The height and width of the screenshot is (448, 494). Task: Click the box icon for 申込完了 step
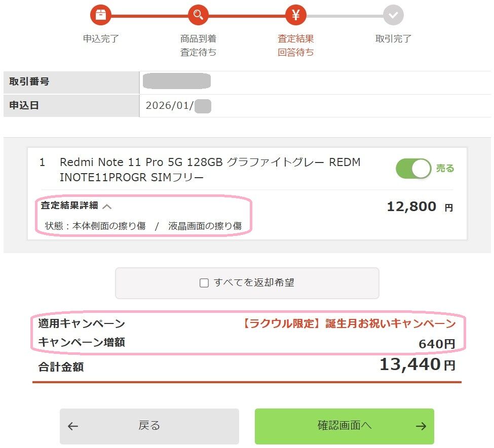point(100,15)
